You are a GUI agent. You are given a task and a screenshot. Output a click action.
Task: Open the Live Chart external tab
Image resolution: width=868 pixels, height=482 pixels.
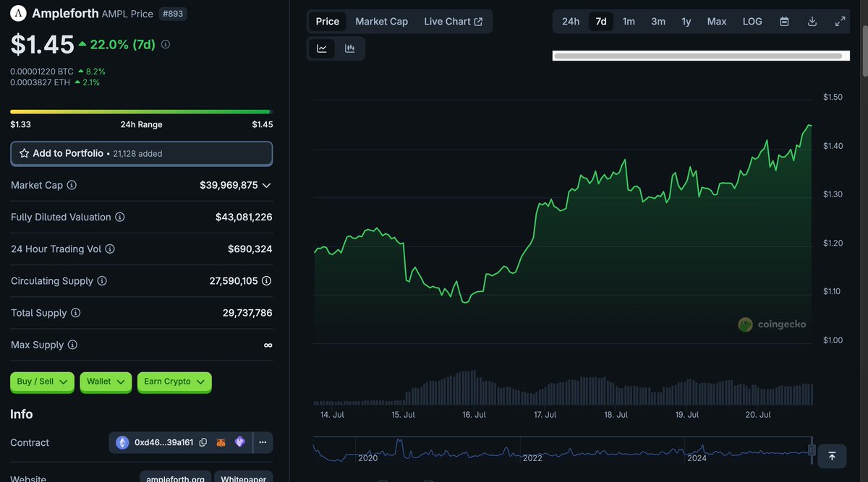[454, 22]
